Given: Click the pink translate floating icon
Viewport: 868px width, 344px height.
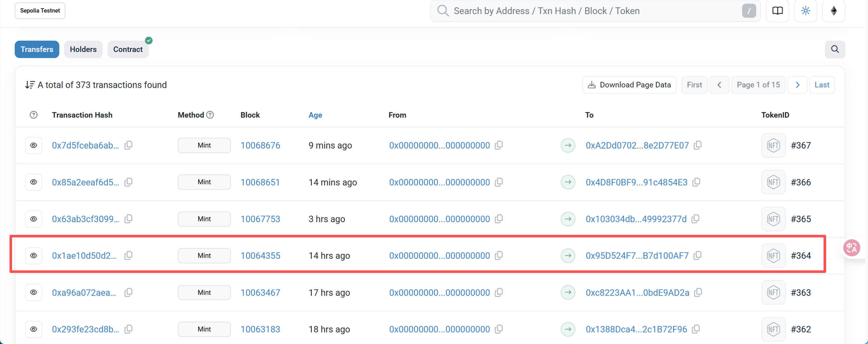Looking at the screenshot, I should coord(852,248).
